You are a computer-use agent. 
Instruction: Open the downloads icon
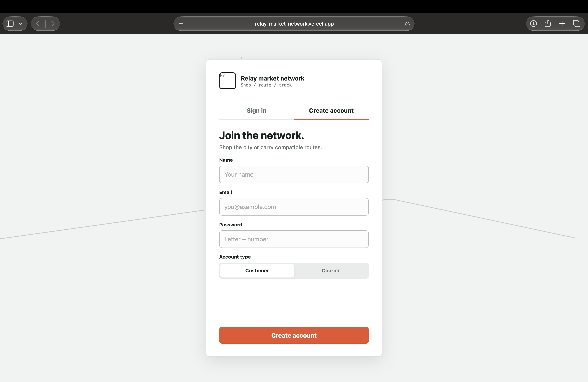533,24
